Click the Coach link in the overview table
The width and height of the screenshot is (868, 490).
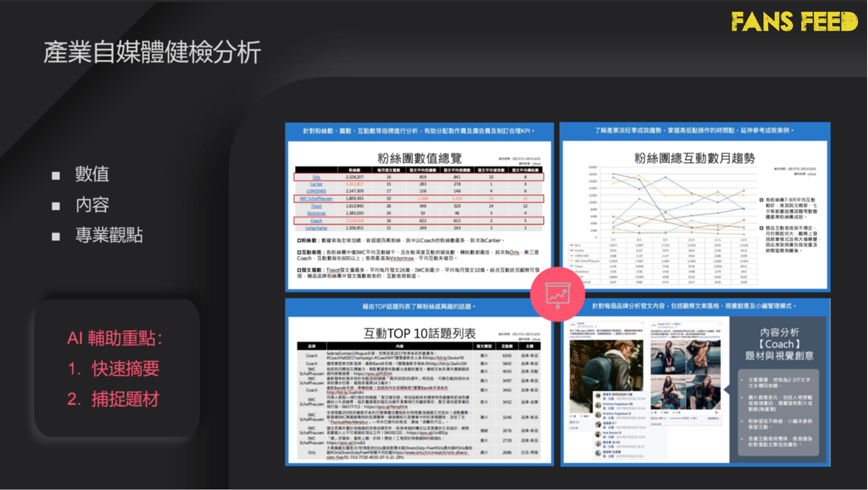pyautogui.click(x=316, y=221)
